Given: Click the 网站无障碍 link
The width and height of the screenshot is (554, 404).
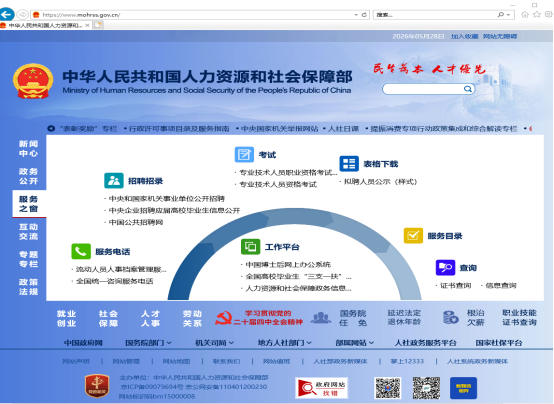Looking at the screenshot, I should click(500, 36).
